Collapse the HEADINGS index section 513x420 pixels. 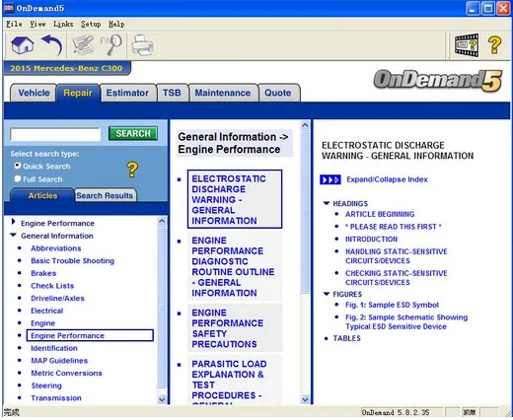[327, 203]
